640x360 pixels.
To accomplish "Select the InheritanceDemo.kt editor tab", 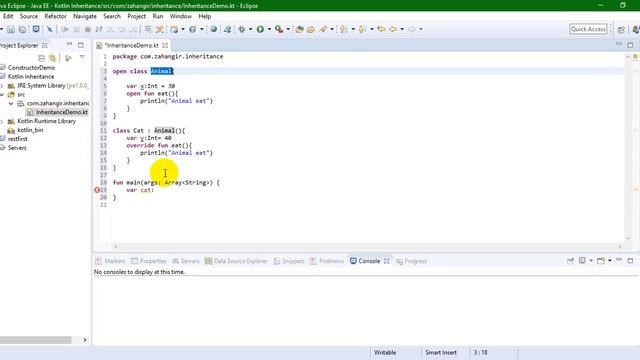I will pos(131,45).
